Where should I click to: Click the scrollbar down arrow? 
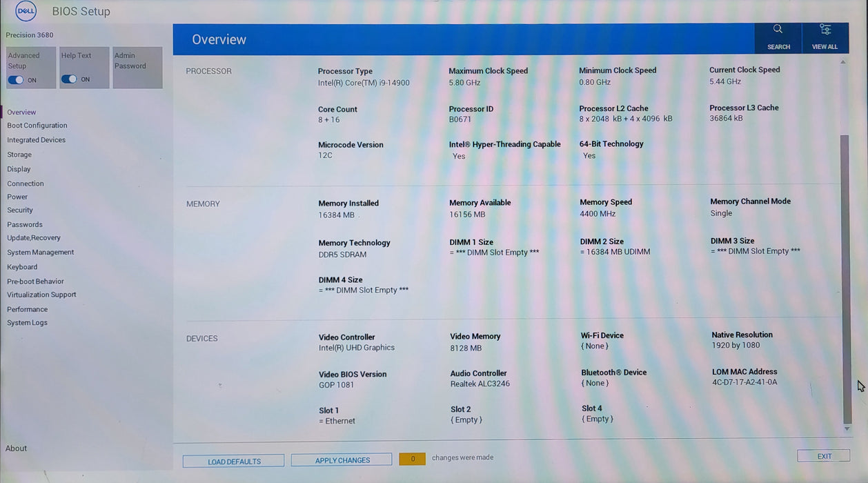click(847, 429)
